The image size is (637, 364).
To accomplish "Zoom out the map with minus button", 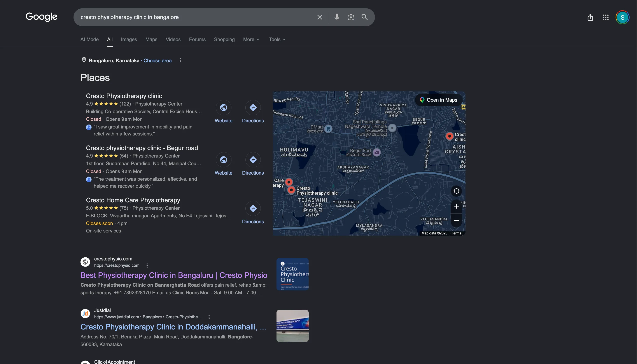I will (x=456, y=220).
